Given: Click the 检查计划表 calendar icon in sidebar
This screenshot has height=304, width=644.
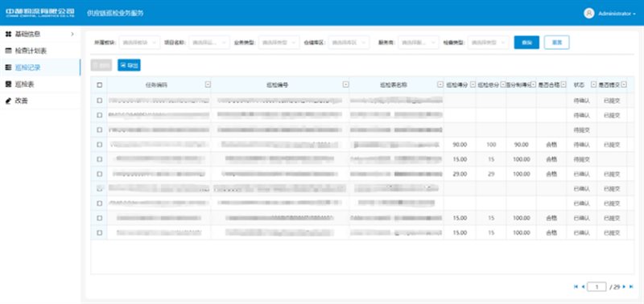Looking at the screenshot, I should [8, 51].
